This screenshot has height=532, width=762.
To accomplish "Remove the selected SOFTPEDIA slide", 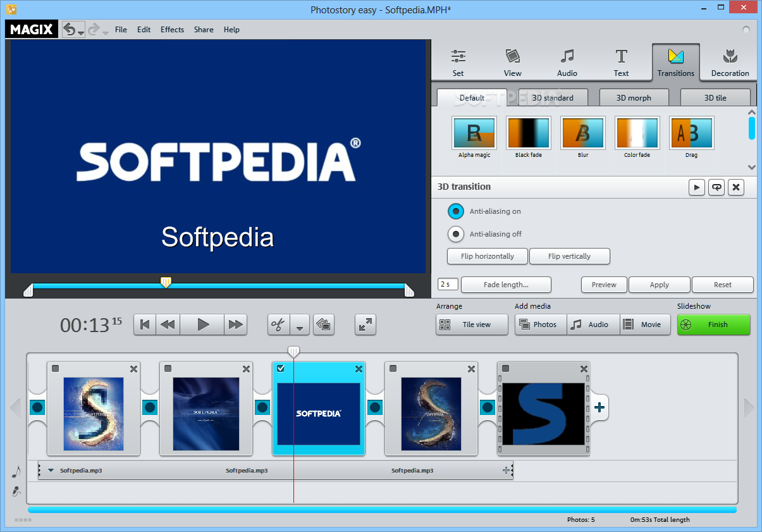I will point(359,369).
